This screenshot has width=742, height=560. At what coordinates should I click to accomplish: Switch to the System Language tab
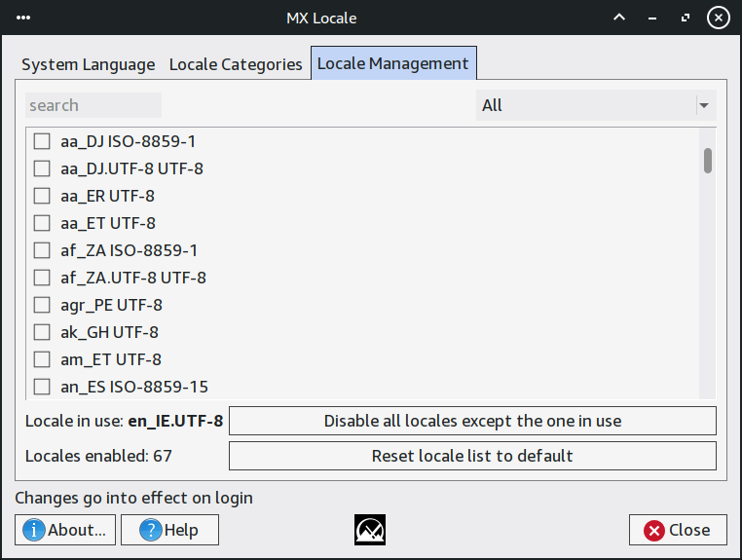(x=88, y=64)
